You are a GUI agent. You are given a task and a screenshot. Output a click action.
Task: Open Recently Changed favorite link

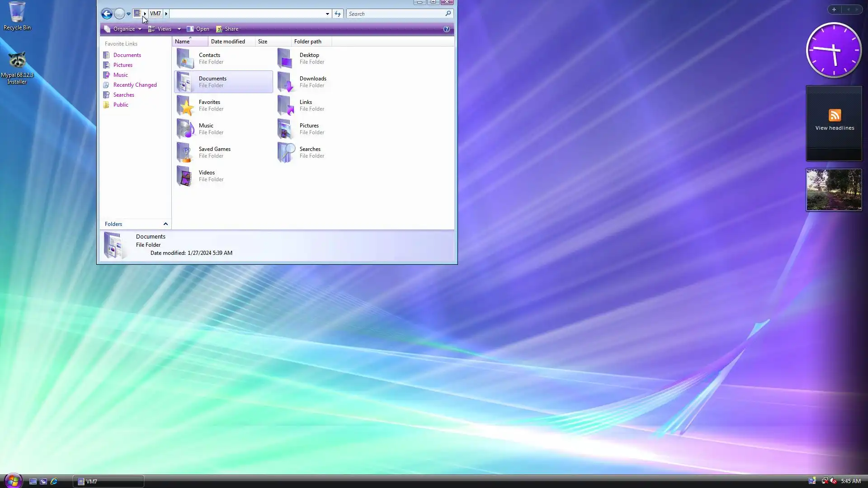coord(135,85)
